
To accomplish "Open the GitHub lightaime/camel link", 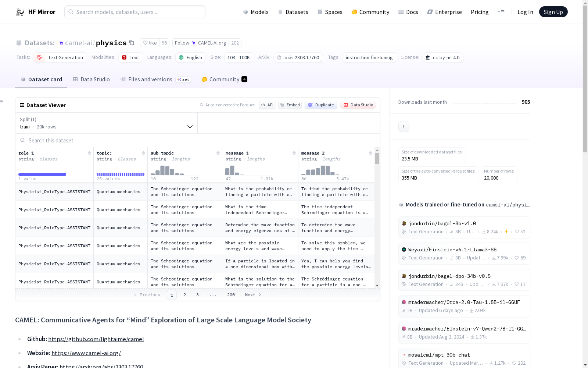I will click(x=96, y=339).
